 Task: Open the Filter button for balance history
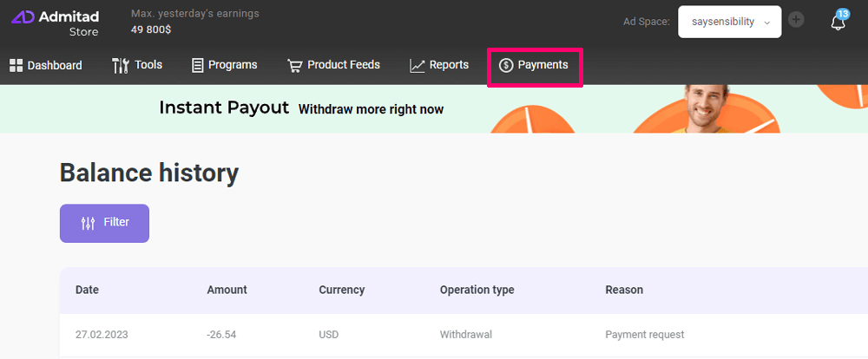point(105,223)
